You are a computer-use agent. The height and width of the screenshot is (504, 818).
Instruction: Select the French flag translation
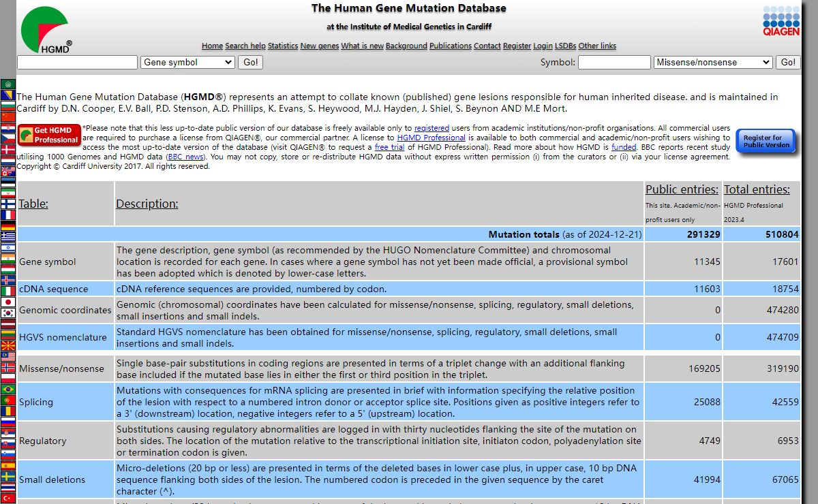pyautogui.click(x=8, y=215)
